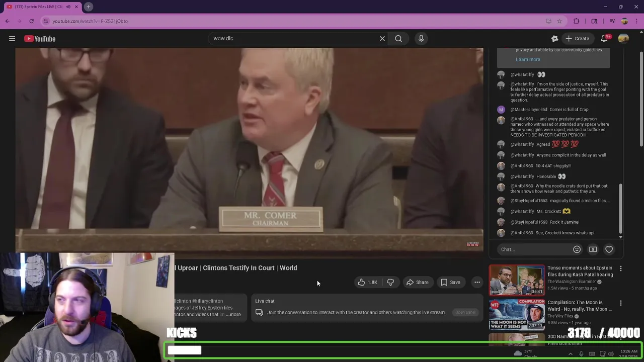Viewport: 644px width, 362px height.
Task: Click title 'Tense moments about Epstein files'
Action: pyautogui.click(x=580, y=271)
